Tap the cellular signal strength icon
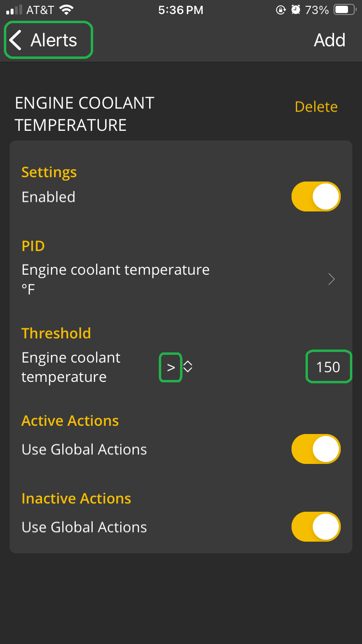Image resolution: width=362 pixels, height=644 pixels. pos(13,9)
